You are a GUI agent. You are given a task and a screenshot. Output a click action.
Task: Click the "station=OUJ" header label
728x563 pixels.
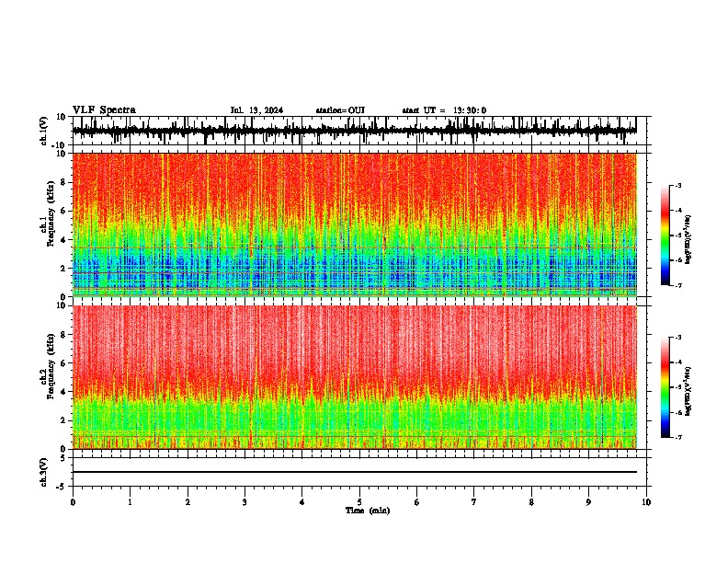click(x=340, y=110)
